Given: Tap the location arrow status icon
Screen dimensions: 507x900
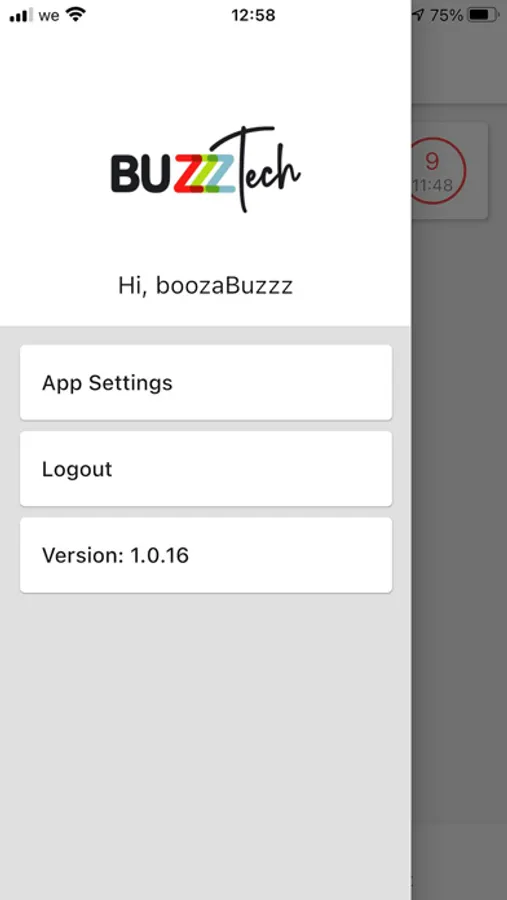Looking at the screenshot, I should coord(419,15).
